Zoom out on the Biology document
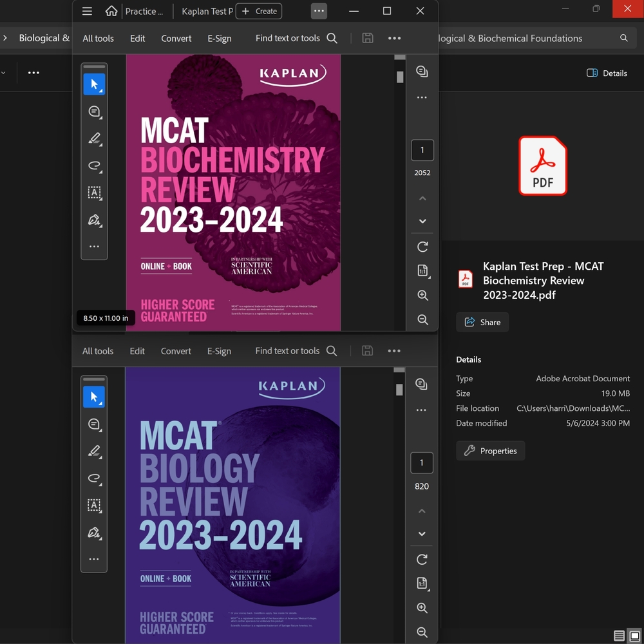Image resolution: width=644 pixels, height=644 pixels. coord(422,632)
